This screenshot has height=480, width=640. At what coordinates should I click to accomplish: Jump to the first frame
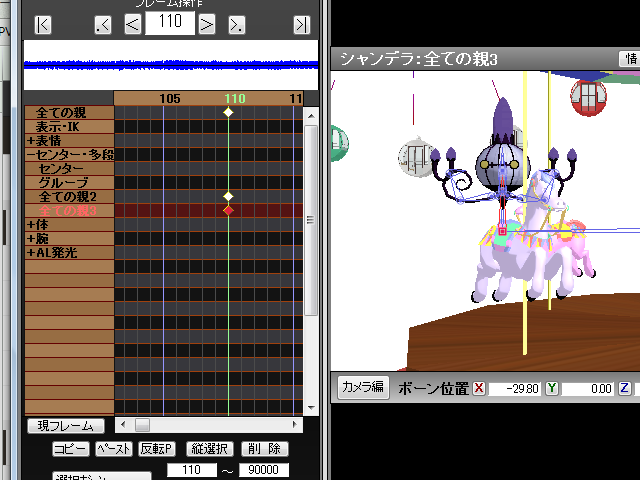click(43, 24)
